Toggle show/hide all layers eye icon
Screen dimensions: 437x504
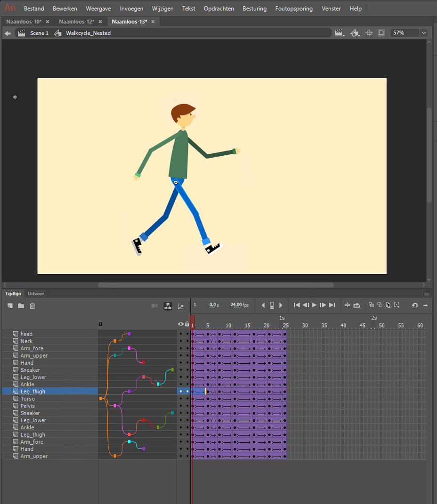(x=181, y=324)
